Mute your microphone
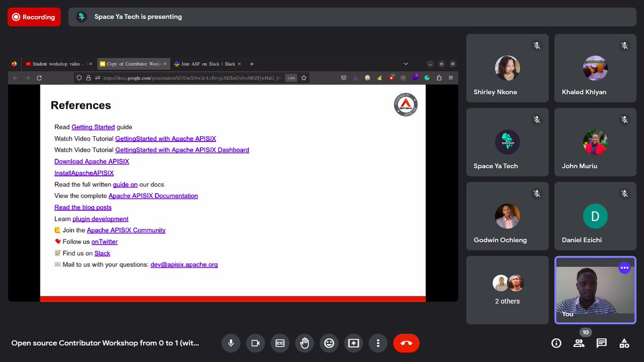Screen dimensions: 644x362 pyautogui.click(x=231, y=343)
